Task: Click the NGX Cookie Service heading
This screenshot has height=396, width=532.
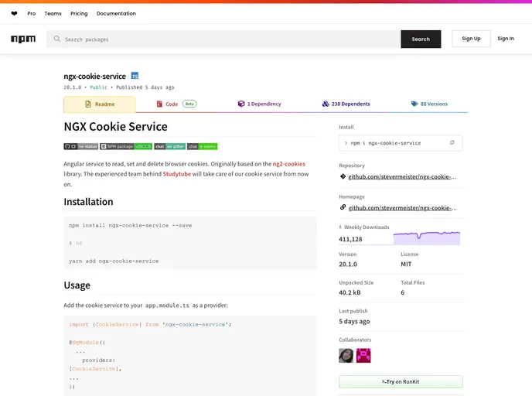Action: 116,127
